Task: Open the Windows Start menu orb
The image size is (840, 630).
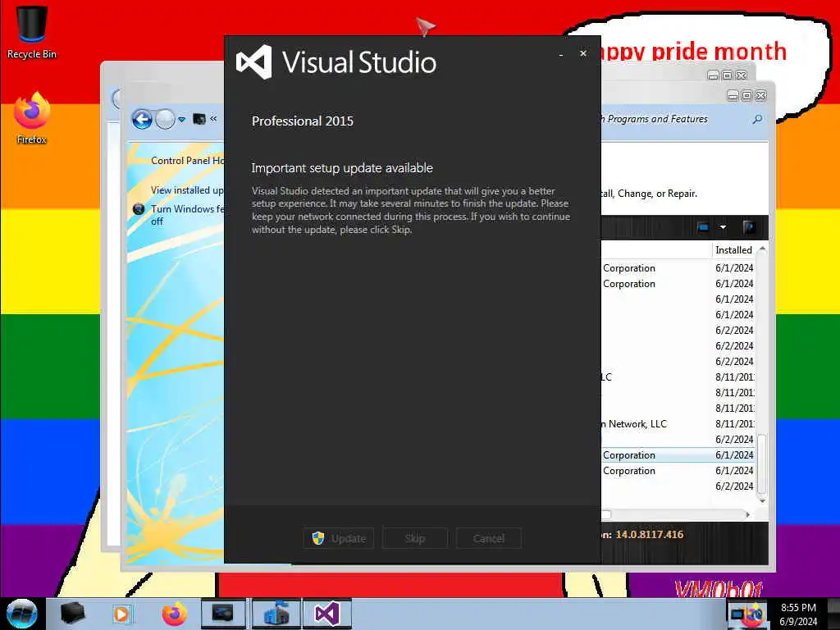Action: tap(22, 614)
